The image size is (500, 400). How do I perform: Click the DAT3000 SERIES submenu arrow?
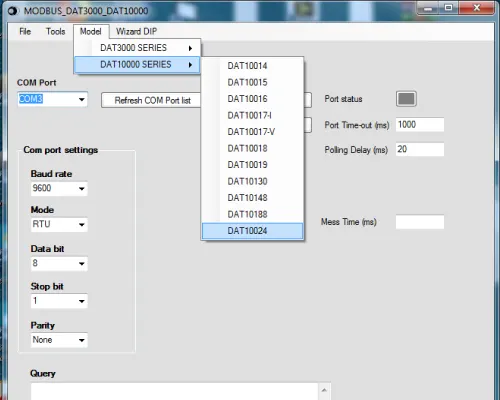(x=190, y=48)
